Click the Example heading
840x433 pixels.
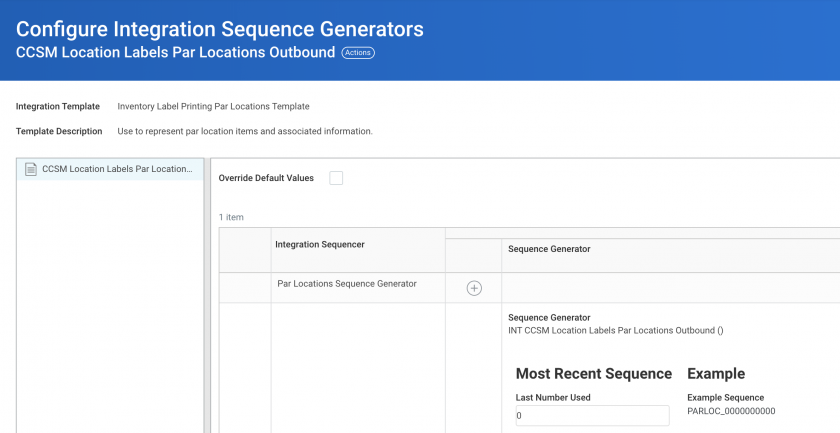coord(716,374)
